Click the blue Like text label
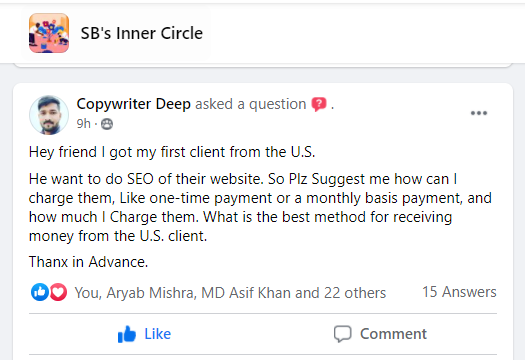Viewport: 525px width, 360px height. pos(157,334)
